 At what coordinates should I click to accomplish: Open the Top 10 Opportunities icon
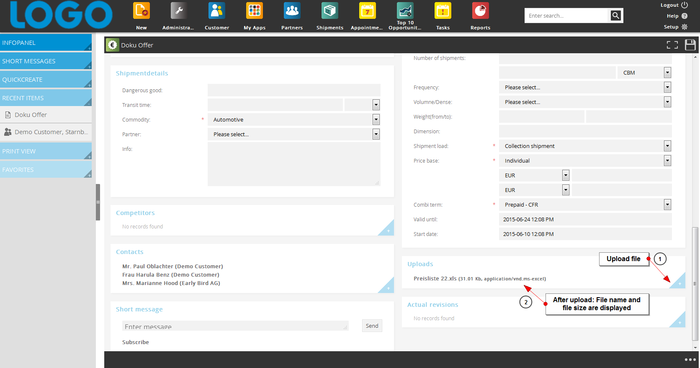[x=405, y=11]
